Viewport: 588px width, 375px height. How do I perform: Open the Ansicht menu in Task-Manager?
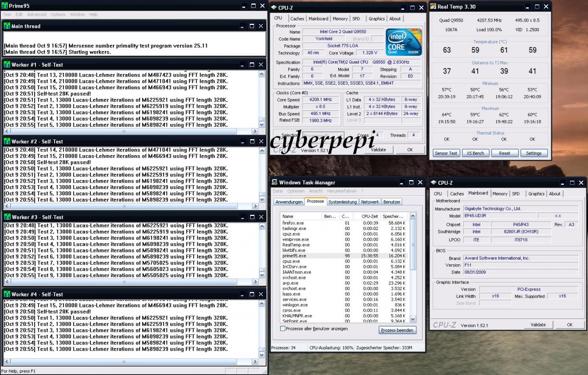[316, 191]
